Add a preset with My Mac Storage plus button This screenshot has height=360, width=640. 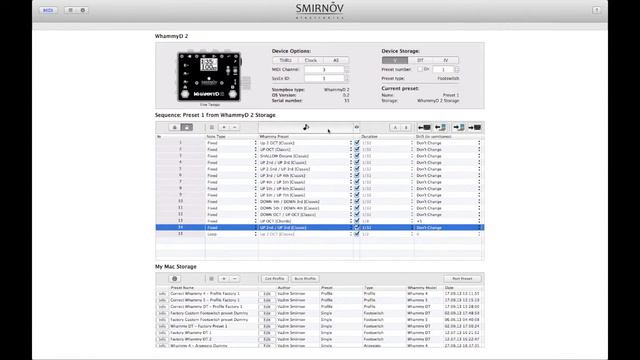coord(224,279)
